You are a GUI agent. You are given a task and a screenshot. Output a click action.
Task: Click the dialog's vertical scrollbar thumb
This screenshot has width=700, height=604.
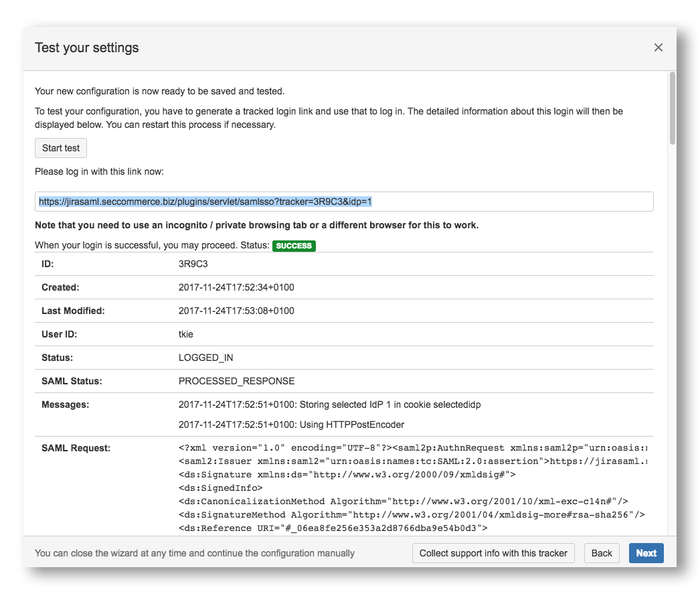click(672, 107)
